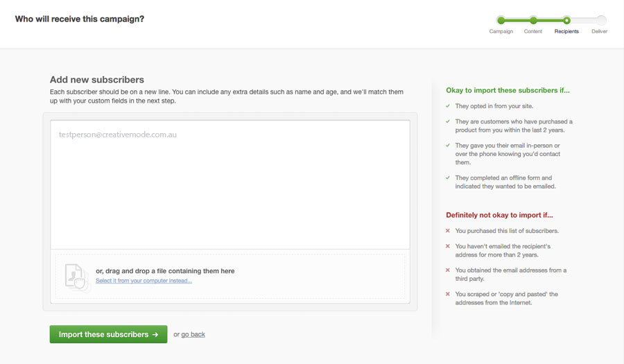Click the green progress bar between Content and Recipients
This screenshot has height=364, width=624.
(550, 20)
